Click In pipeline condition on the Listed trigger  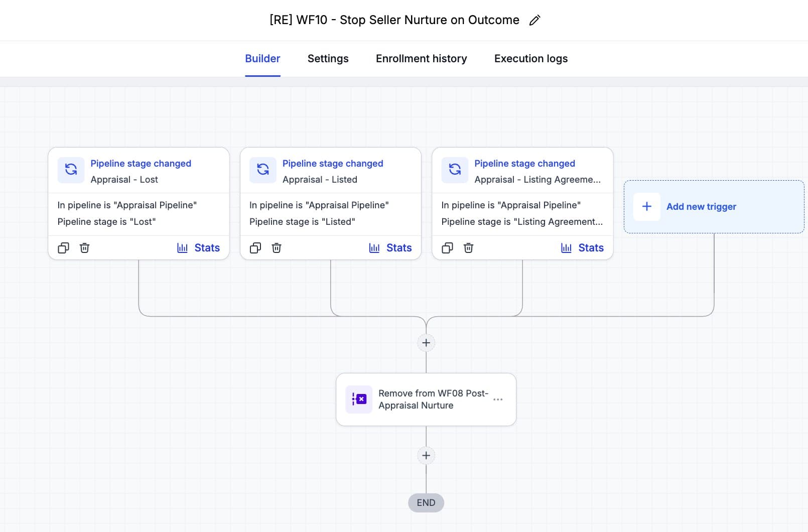tap(319, 205)
